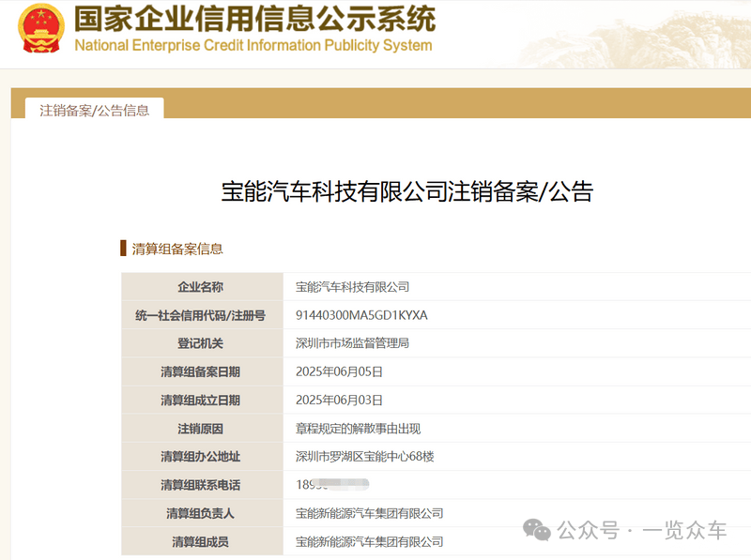Click the 清算组办公地址 label cell
The height and width of the screenshot is (560, 751).
pyautogui.click(x=202, y=457)
